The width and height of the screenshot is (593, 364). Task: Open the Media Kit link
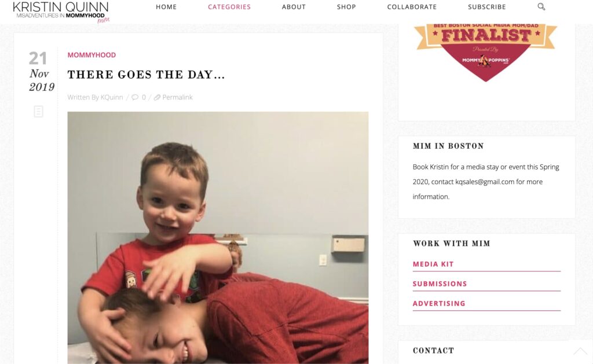point(433,264)
